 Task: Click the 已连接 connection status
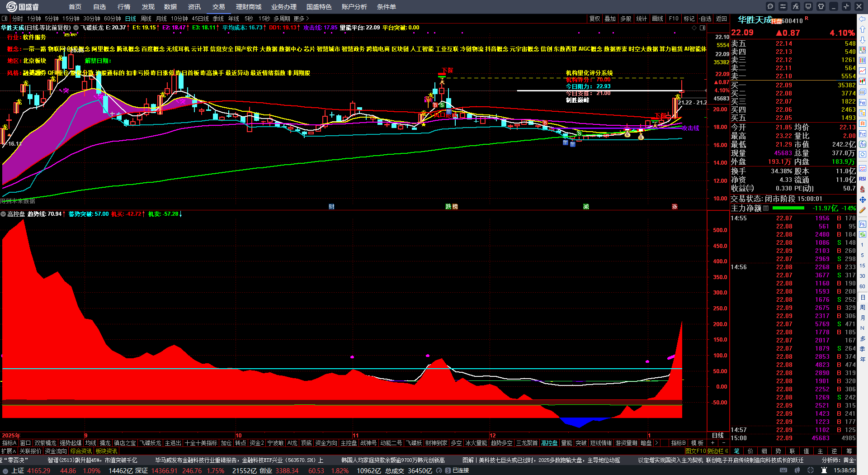tap(461, 471)
